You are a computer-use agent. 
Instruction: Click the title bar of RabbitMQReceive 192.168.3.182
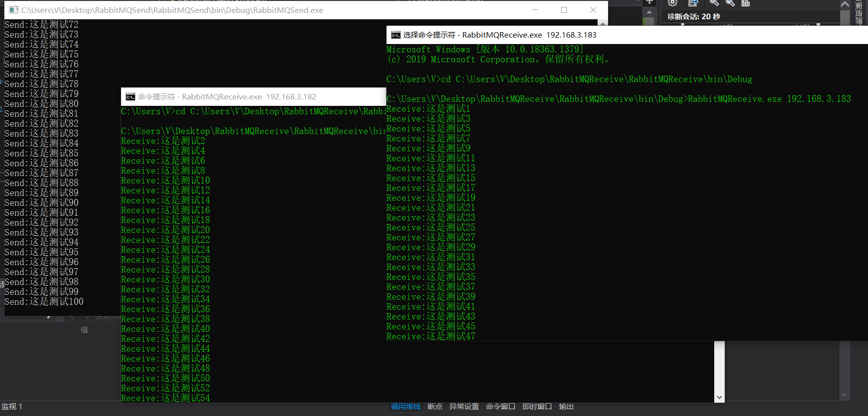click(x=254, y=97)
